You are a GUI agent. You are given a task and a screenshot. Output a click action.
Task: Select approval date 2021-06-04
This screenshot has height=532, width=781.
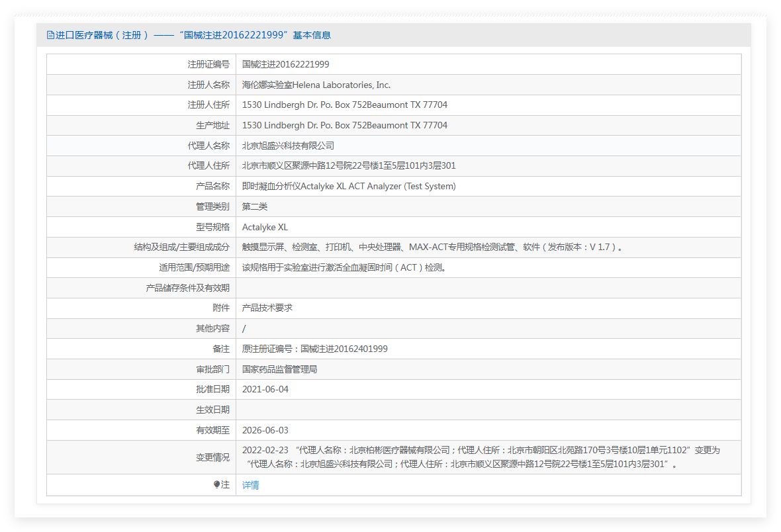point(265,389)
